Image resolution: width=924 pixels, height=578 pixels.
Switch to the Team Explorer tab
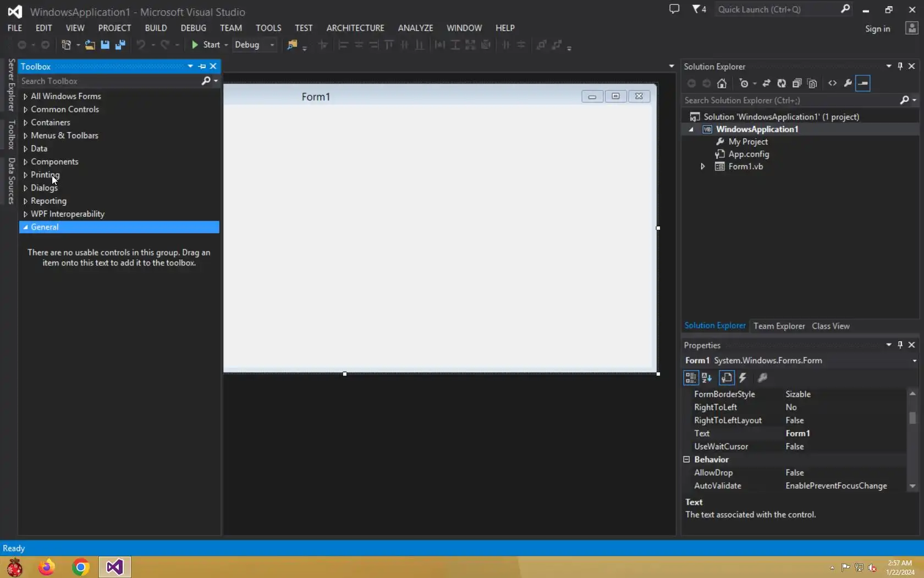(x=779, y=326)
